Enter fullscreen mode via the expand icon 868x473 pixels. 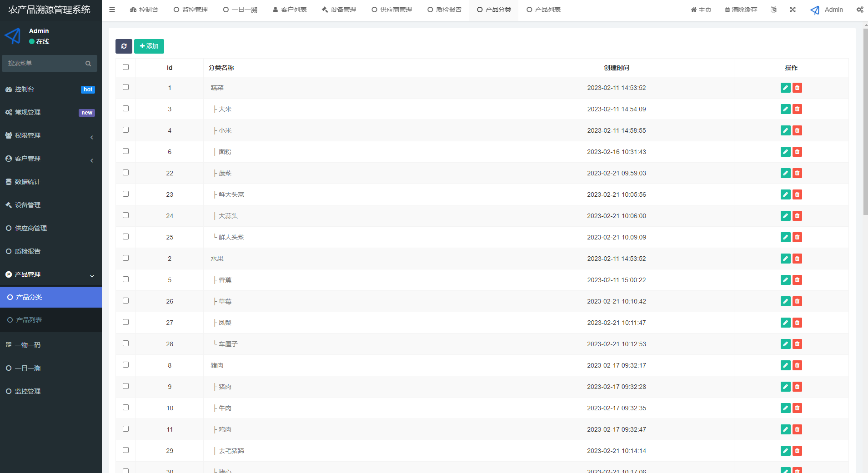793,9
